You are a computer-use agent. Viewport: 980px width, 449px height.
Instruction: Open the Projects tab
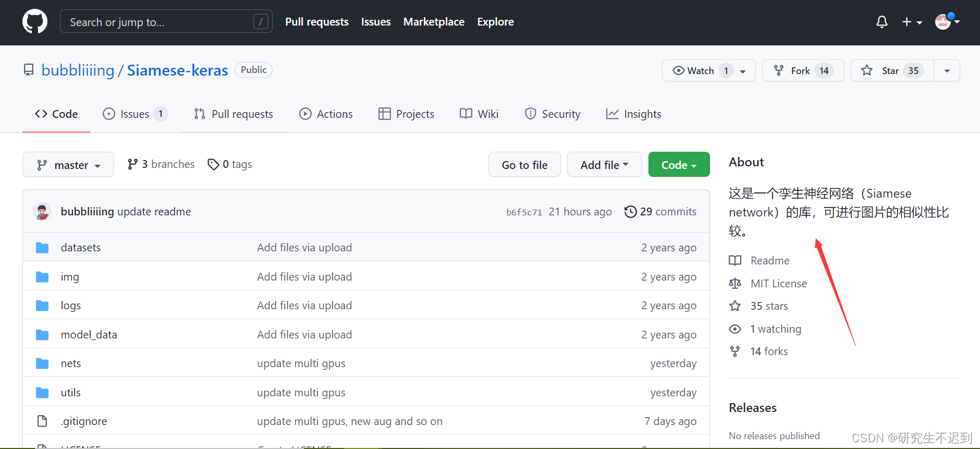pos(406,114)
